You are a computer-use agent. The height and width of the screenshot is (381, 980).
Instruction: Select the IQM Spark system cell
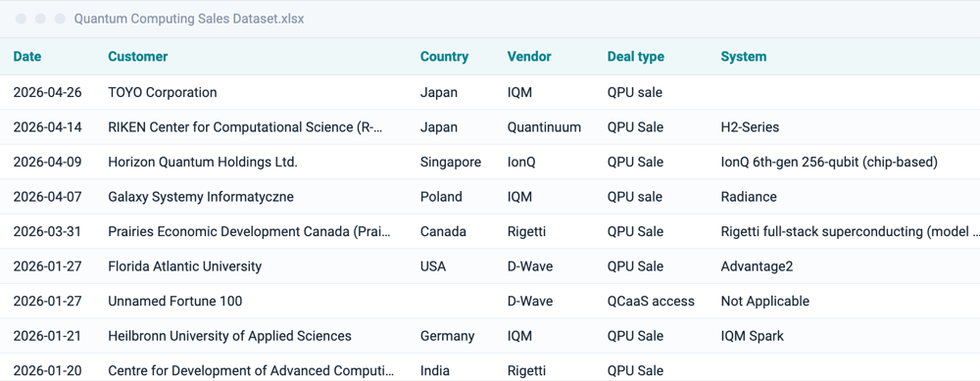tap(752, 337)
